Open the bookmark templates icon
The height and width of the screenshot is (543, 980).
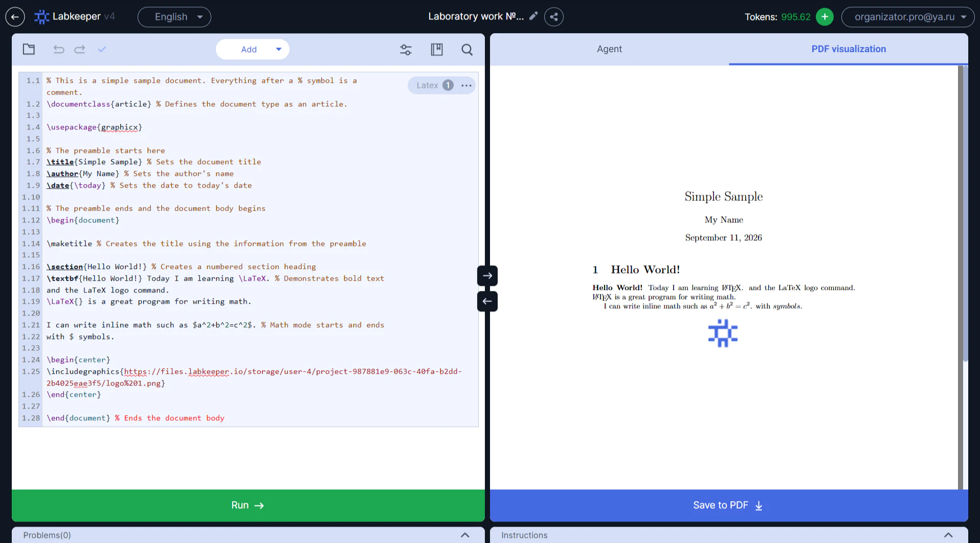(x=437, y=50)
